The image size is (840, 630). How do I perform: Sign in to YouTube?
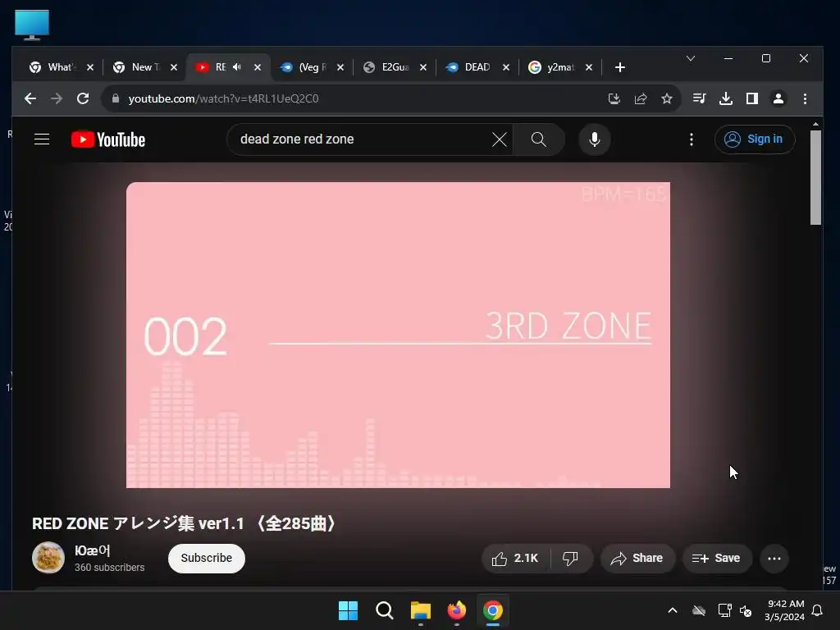pyautogui.click(x=755, y=139)
